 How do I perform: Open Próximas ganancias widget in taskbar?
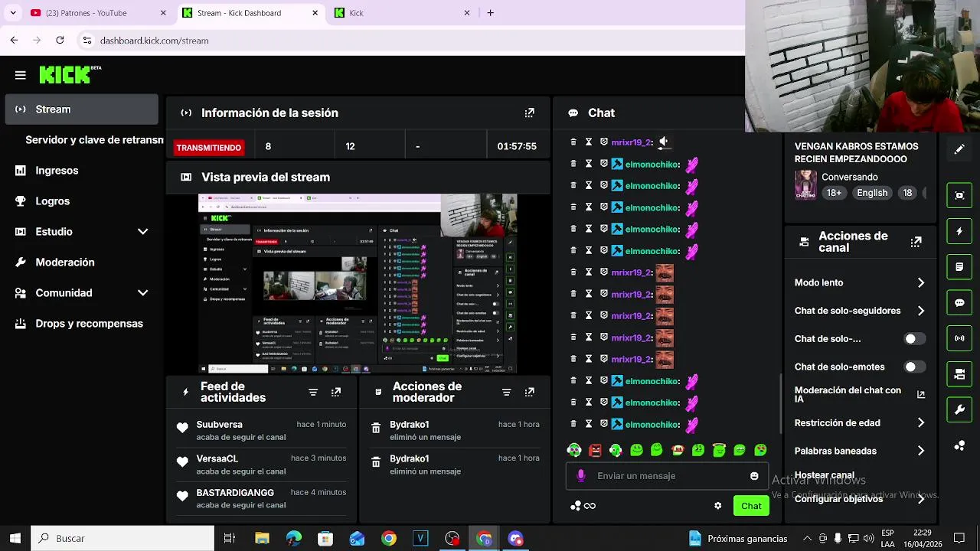point(739,538)
